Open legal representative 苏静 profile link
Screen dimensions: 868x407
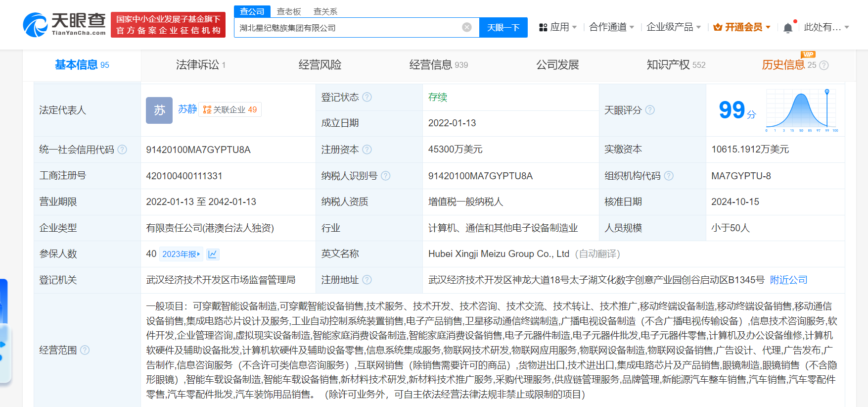[x=187, y=109]
